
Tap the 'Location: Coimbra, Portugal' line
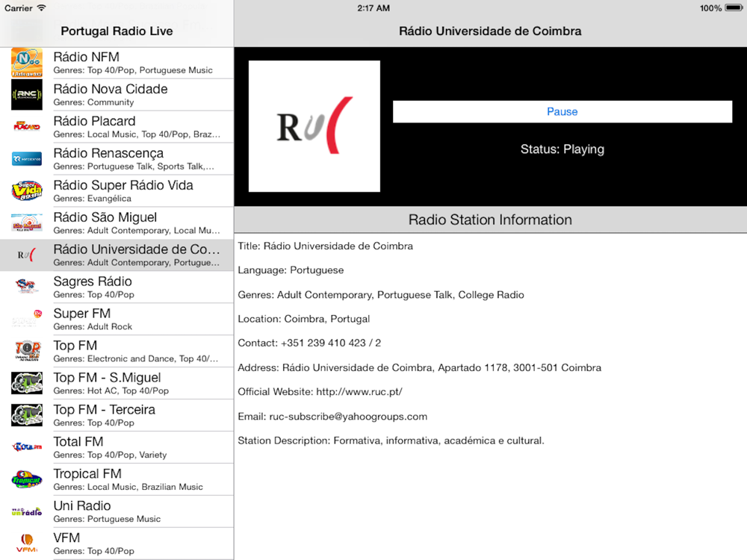304,319
